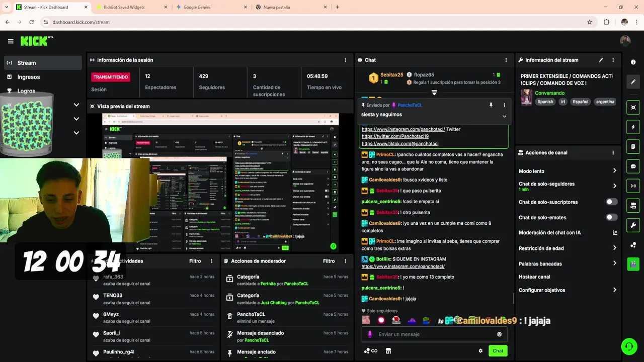Open Chat panel three-dot menu
This screenshot has height=362, width=644.
(x=506, y=60)
